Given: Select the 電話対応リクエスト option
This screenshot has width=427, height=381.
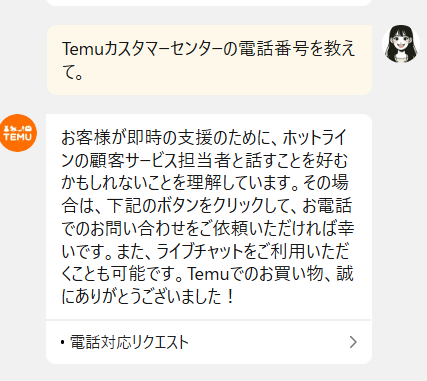Looking at the screenshot, I should pyautogui.click(x=209, y=342).
